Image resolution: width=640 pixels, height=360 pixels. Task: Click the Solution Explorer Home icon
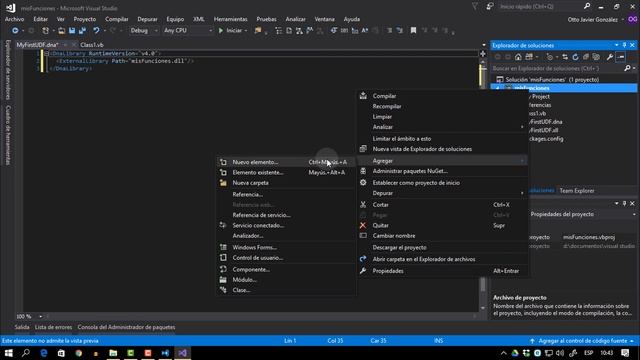(518, 57)
